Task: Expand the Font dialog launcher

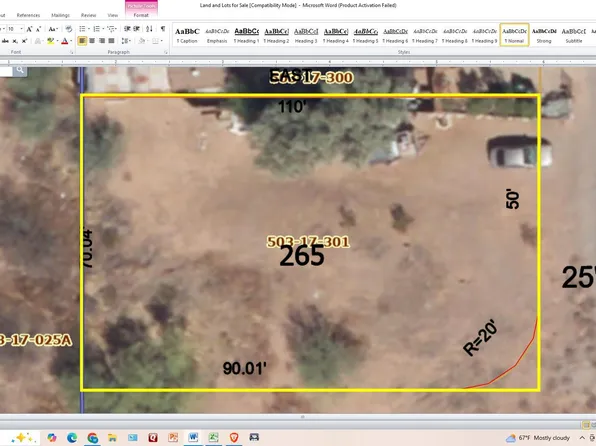Action: click(x=71, y=52)
